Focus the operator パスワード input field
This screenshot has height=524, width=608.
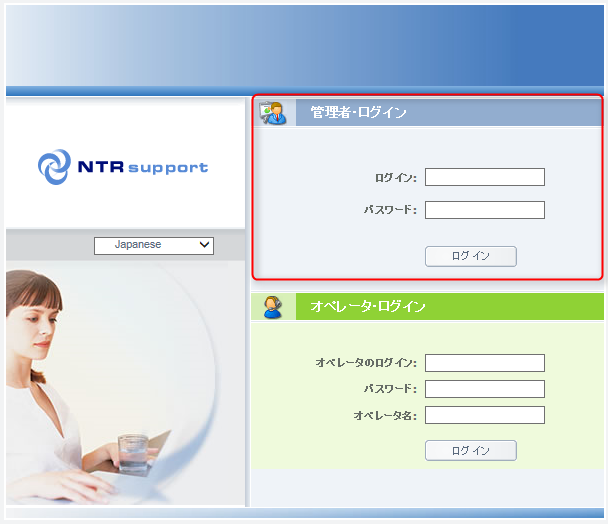tap(485, 389)
